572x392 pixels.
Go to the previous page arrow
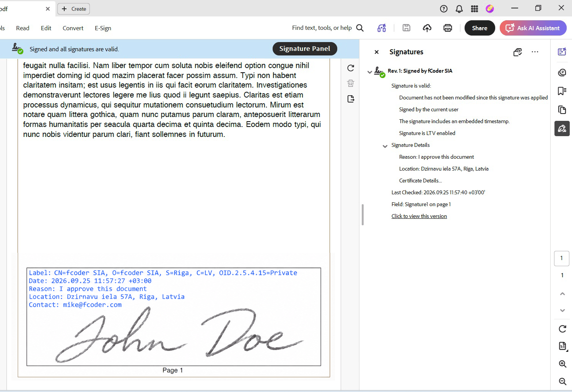point(562,294)
